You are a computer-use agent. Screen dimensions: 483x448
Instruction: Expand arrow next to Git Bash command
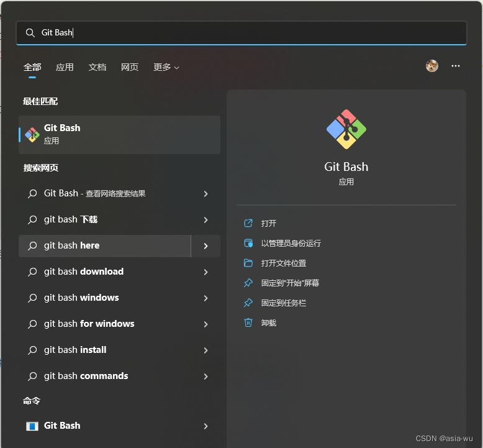(x=205, y=426)
